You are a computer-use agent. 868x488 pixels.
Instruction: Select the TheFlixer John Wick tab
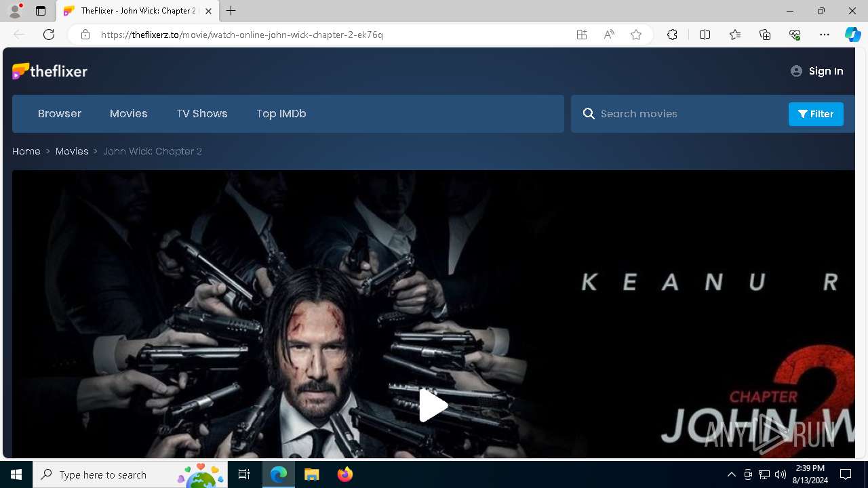click(138, 11)
